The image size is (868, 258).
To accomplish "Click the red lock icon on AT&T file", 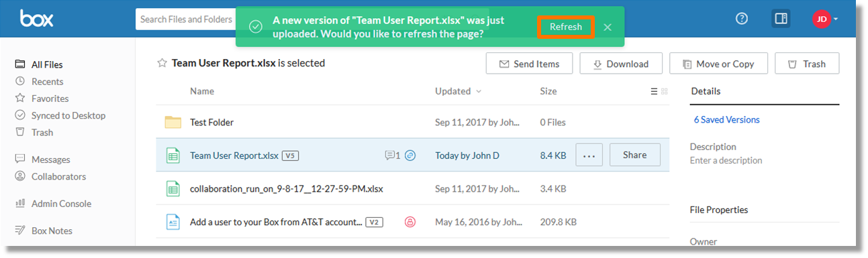I will point(409,222).
